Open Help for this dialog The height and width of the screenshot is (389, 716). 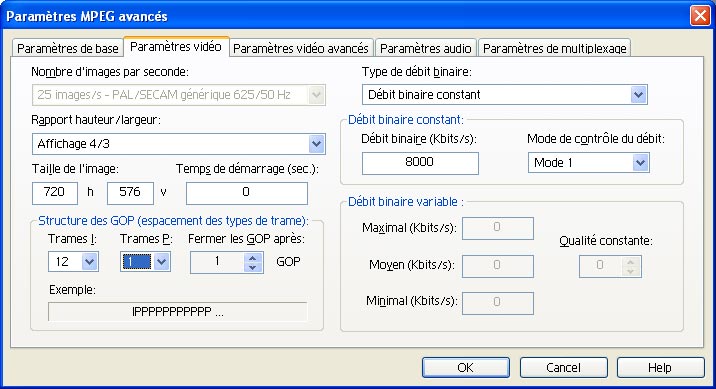click(660, 367)
